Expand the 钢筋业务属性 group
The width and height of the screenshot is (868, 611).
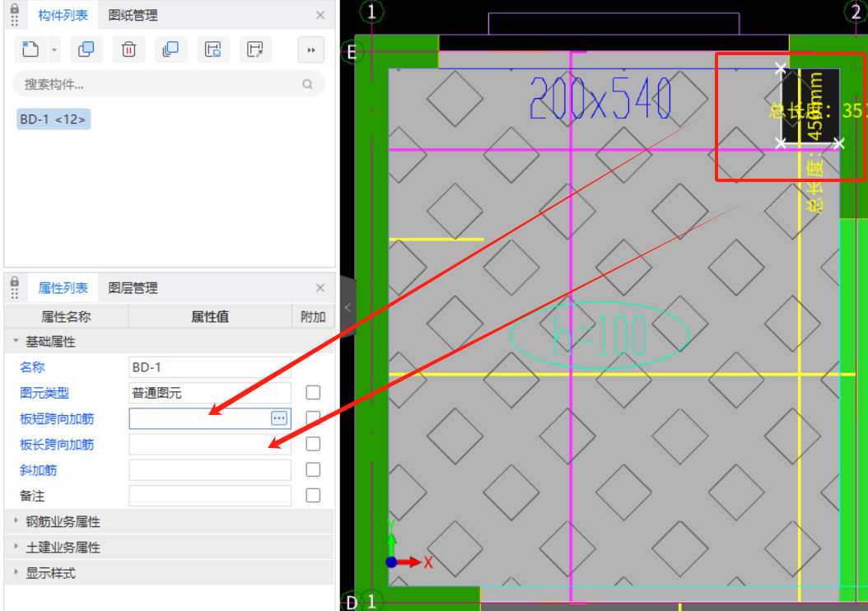click(x=16, y=521)
